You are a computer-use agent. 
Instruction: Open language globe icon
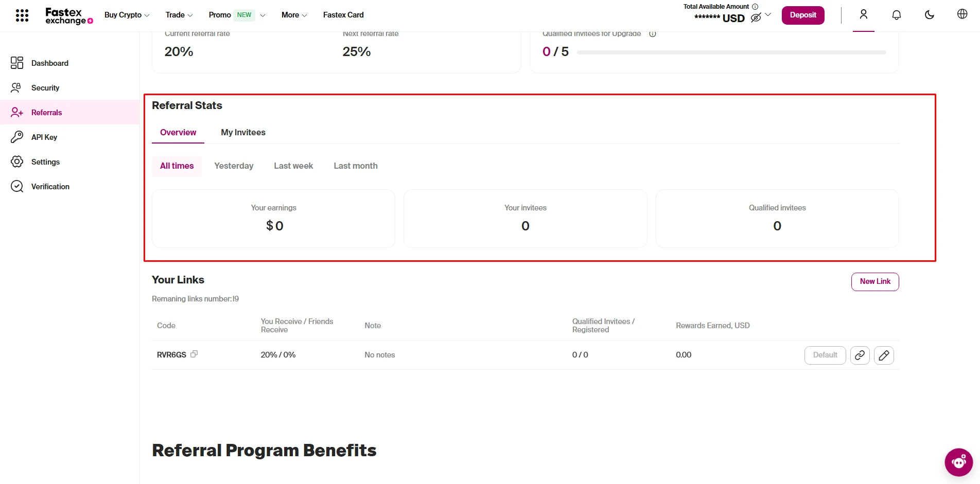(962, 14)
